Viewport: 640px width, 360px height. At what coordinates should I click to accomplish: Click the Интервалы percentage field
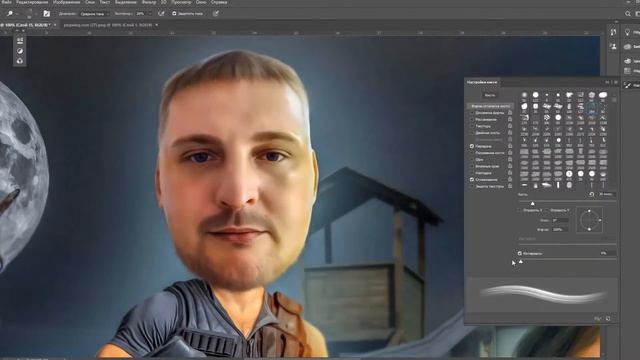(x=607, y=253)
